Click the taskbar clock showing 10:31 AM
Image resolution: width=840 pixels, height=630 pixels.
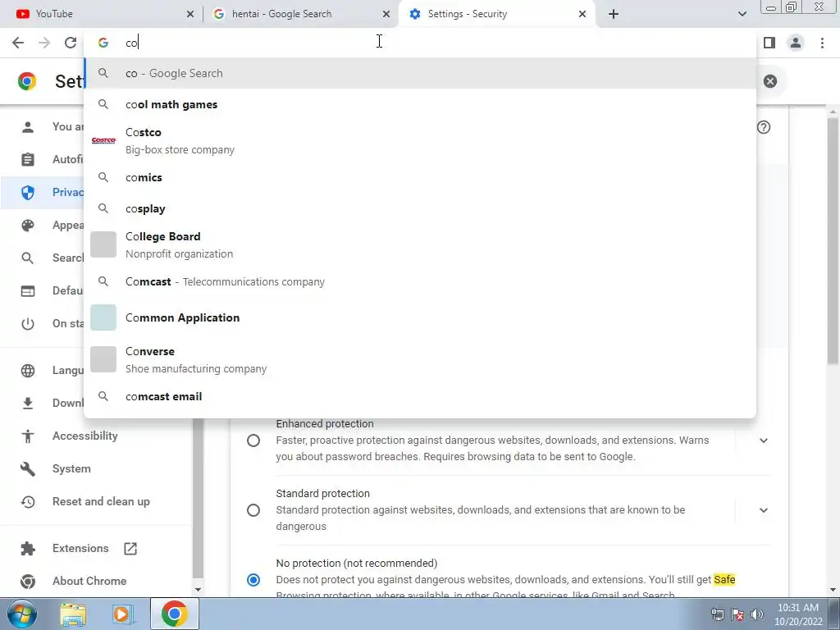click(797, 614)
